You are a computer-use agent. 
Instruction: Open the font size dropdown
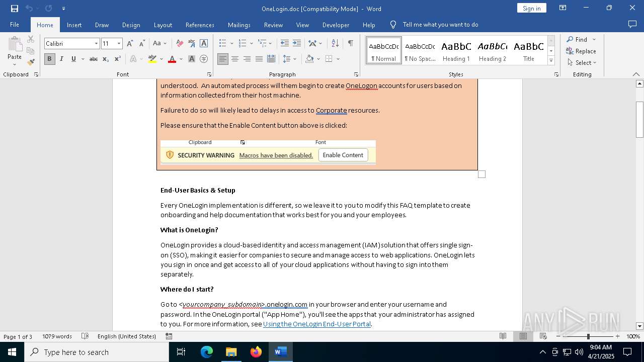point(119,44)
